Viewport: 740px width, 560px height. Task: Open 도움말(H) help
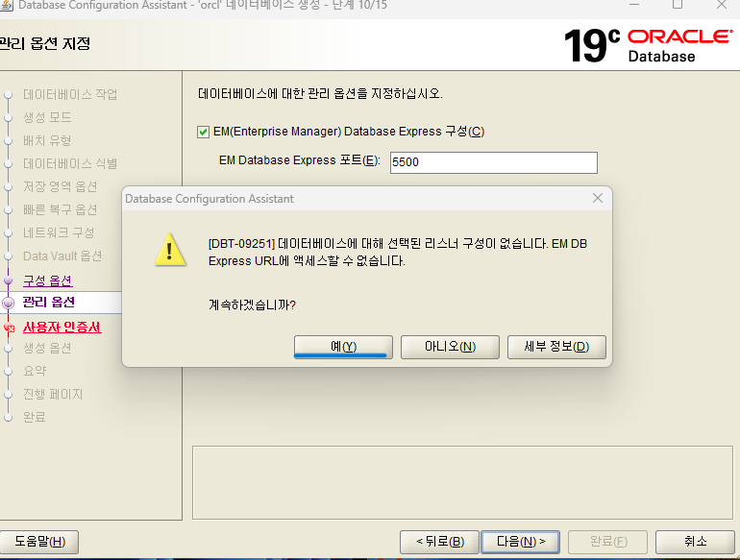39,541
